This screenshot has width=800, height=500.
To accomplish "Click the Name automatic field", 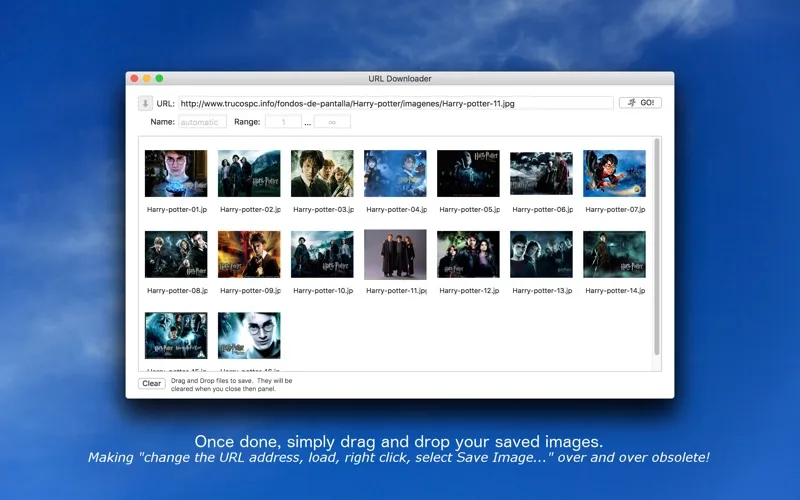I will tap(203, 122).
